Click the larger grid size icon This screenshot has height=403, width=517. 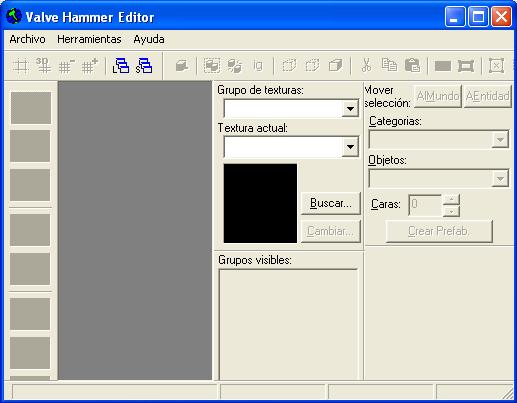89,66
